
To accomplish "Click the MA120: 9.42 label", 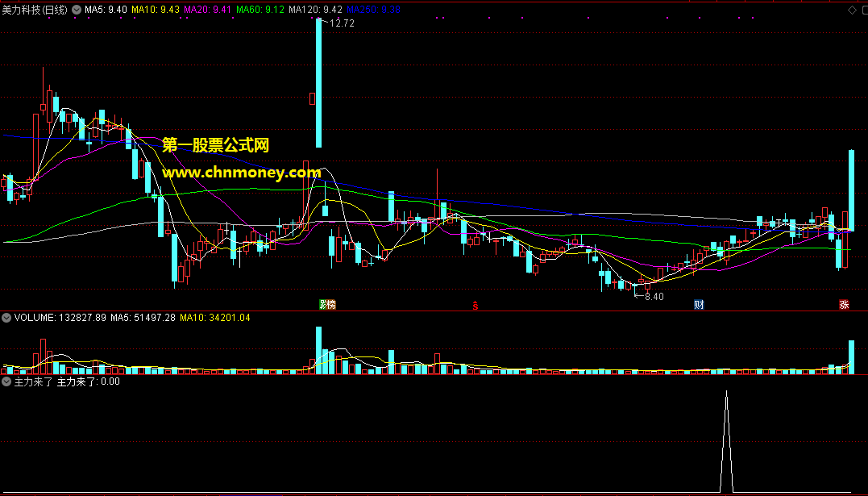I will 316,10.
